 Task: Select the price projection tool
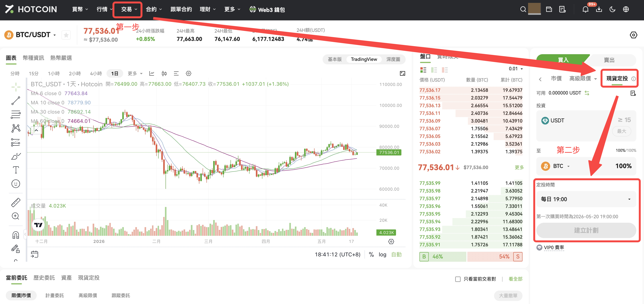coord(16,142)
